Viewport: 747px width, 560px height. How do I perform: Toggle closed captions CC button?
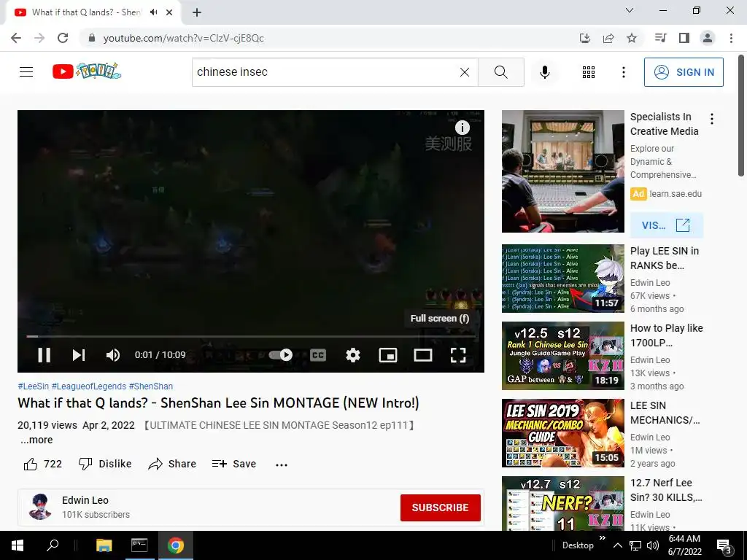click(x=318, y=355)
